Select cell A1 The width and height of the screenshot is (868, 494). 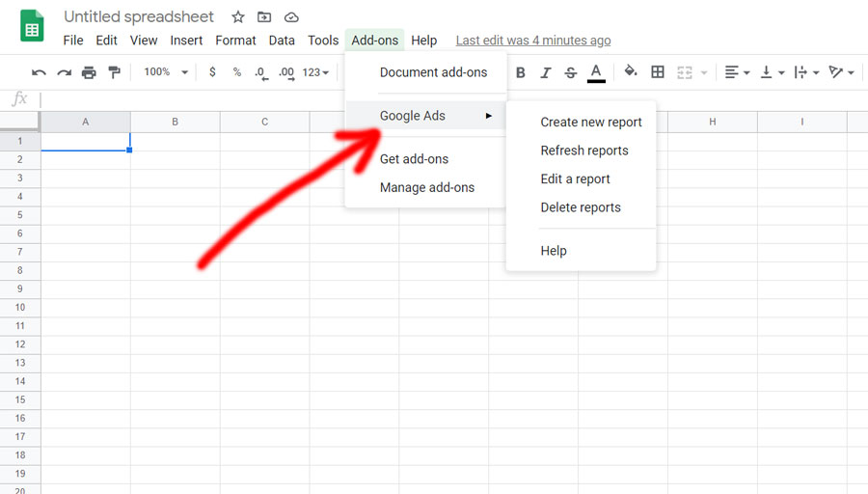click(x=86, y=141)
